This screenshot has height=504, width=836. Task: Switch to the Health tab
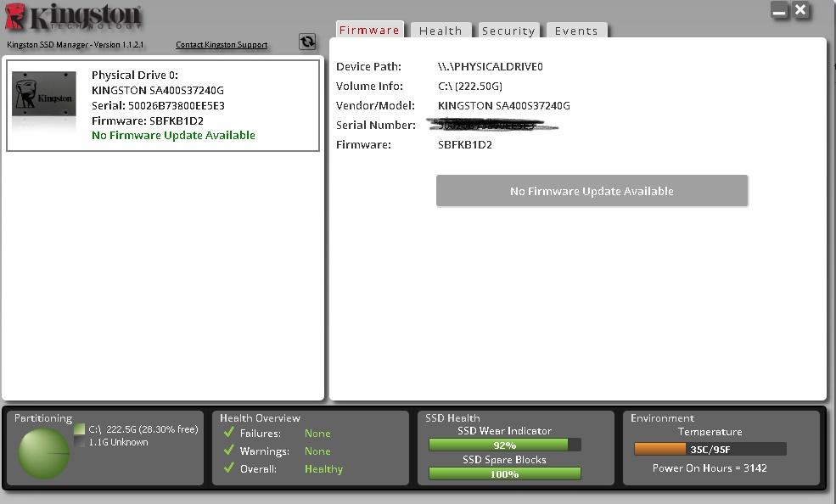pyautogui.click(x=440, y=31)
